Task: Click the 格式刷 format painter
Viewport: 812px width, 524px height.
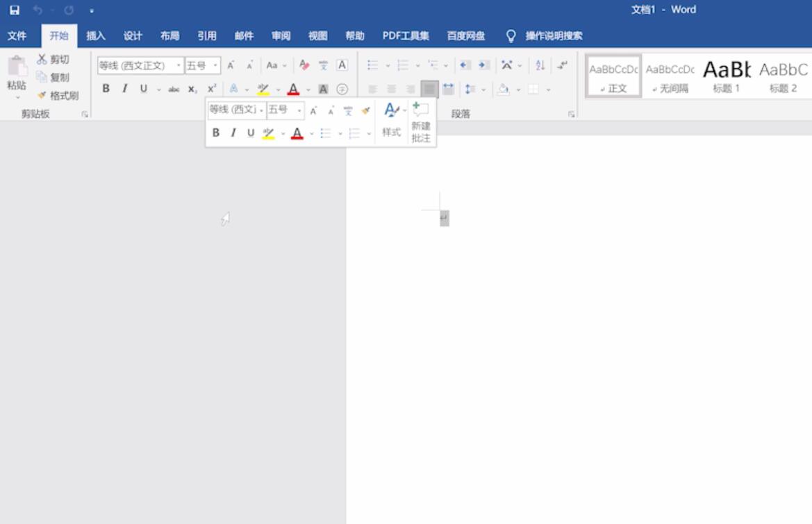Action: [x=58, y=95]
